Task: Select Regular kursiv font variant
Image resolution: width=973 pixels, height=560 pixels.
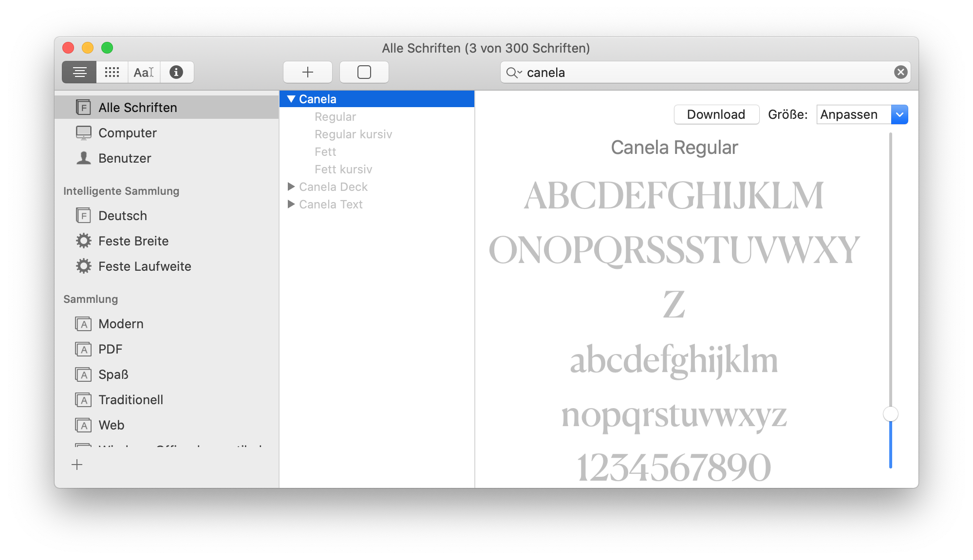Action: pyautogui.click(x=354, y=134)
